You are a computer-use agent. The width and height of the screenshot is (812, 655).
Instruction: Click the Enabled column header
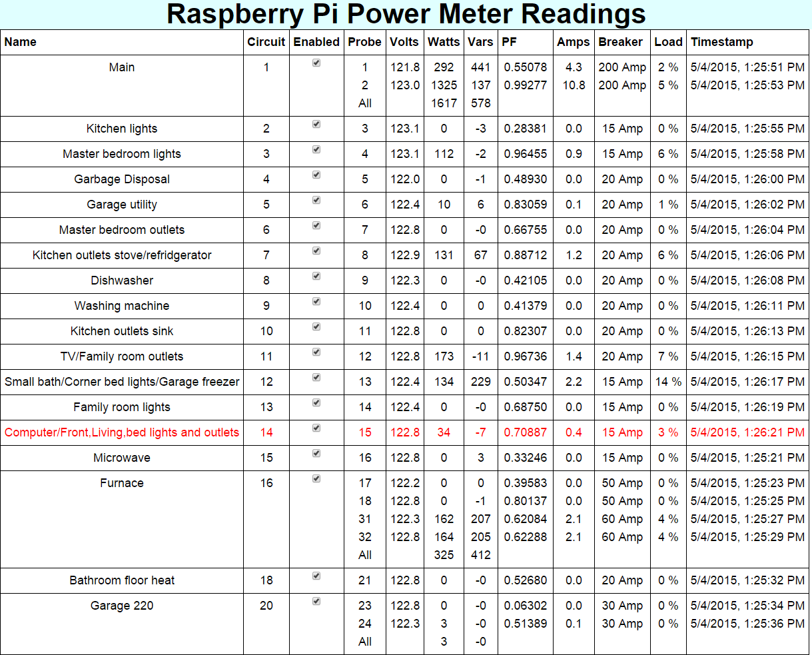coord(316,42)
